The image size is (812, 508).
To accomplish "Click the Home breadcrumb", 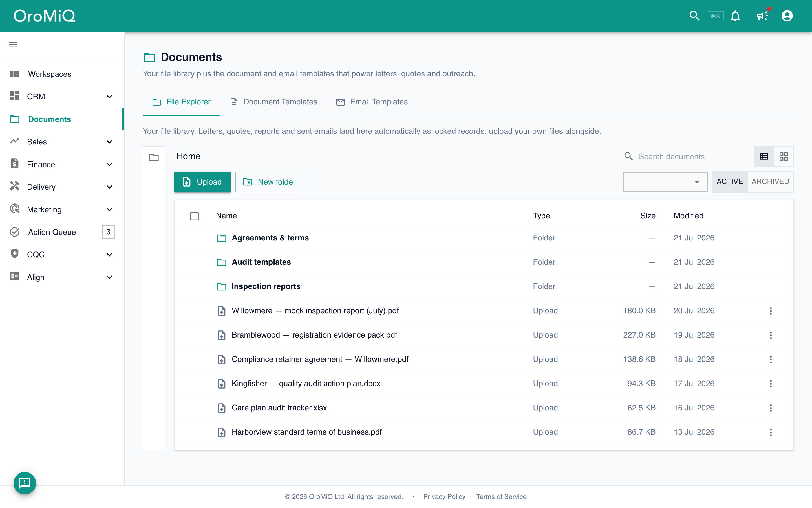I will pyautogui.click(x=188, y=156).
